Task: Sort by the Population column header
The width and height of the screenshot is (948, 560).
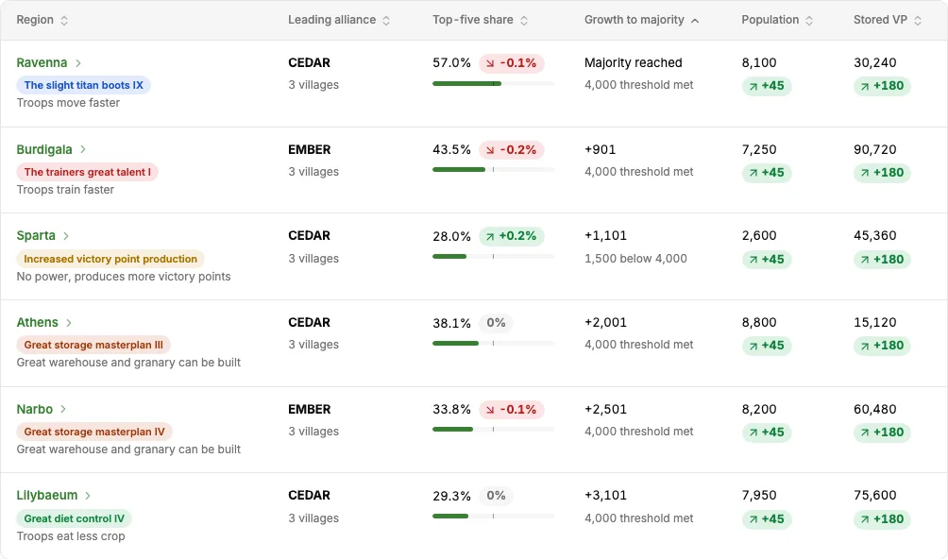Action: pyautogui.click(x=777, y=20)
